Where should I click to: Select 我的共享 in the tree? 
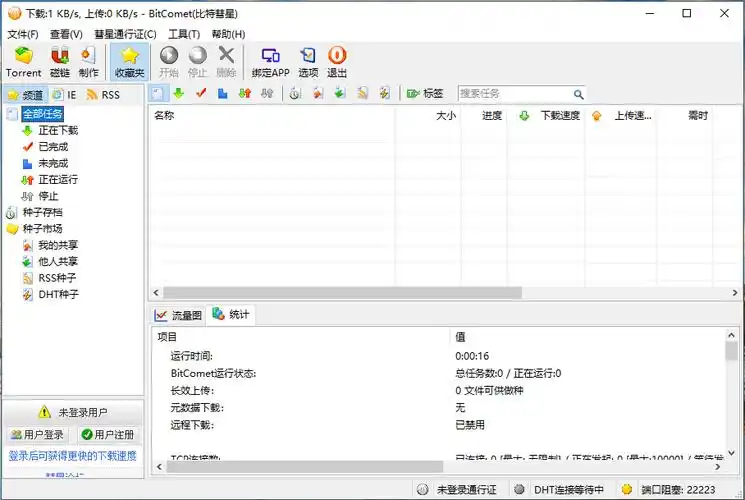click(58, 245)
